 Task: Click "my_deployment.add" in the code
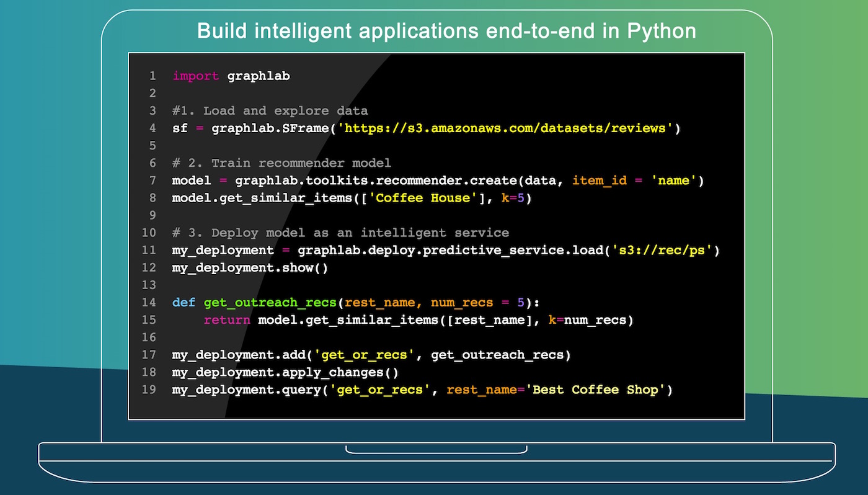[x=239, y=355]
